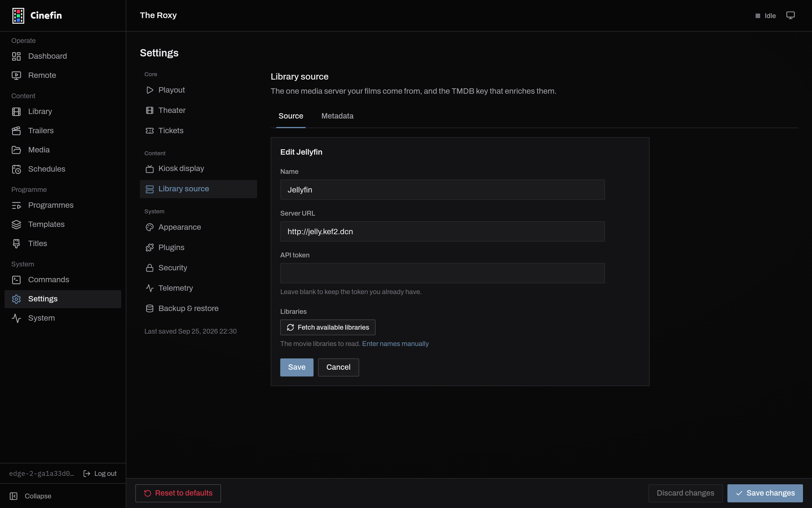Click The Roxy venue title
This screenshot has height=508, width=812.
click(158, 16)
